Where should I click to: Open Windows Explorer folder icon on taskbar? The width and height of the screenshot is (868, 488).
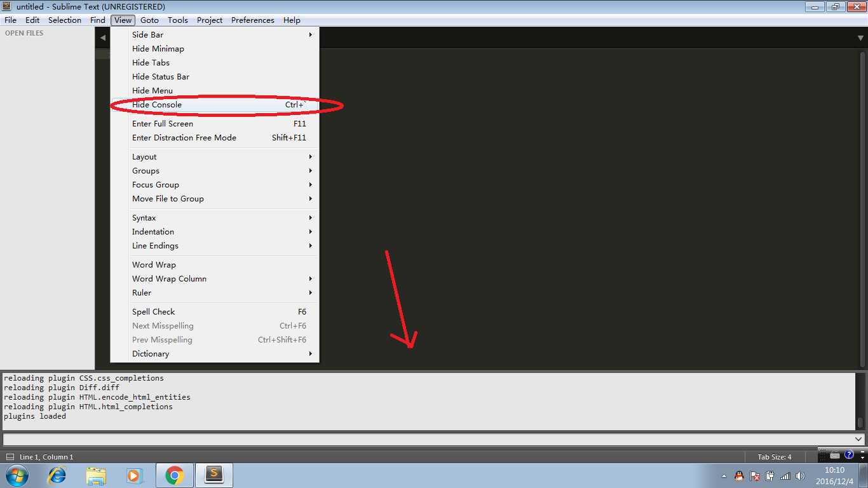[x=96, y=475]
